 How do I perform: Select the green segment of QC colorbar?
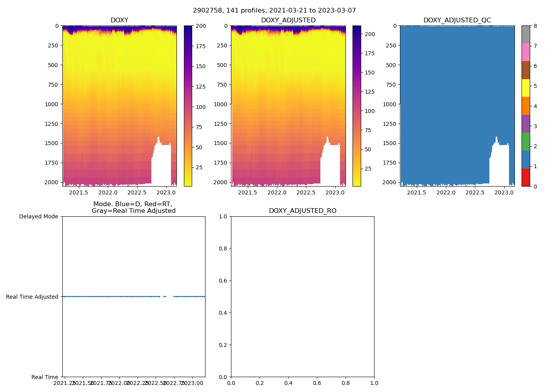coord(525,142)
